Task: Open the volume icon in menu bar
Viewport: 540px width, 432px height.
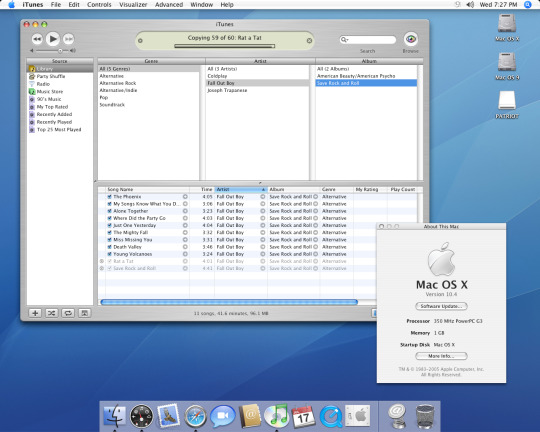Action: pos(470,5)
